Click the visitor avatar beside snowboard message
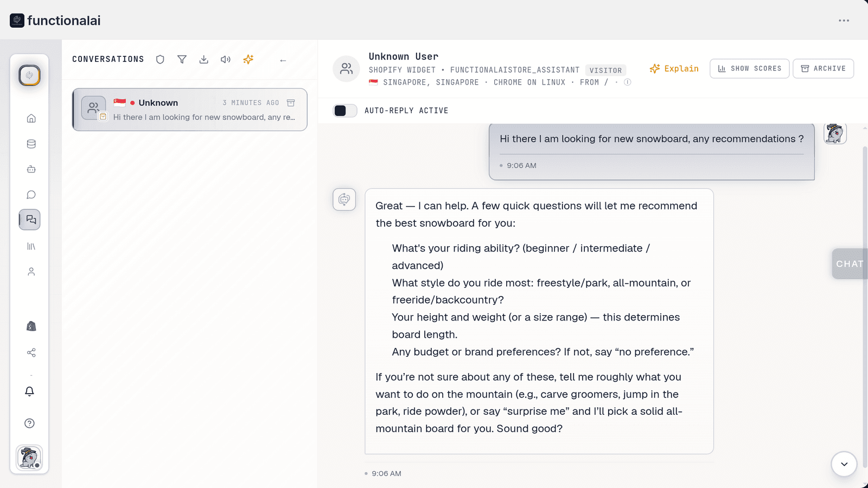The width and height of the screenshot is (868, 488). click(835, 133)
